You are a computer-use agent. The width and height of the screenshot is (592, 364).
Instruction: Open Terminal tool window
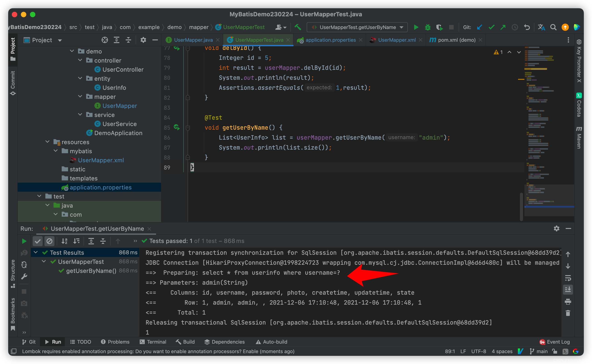(x=153, y=342)
